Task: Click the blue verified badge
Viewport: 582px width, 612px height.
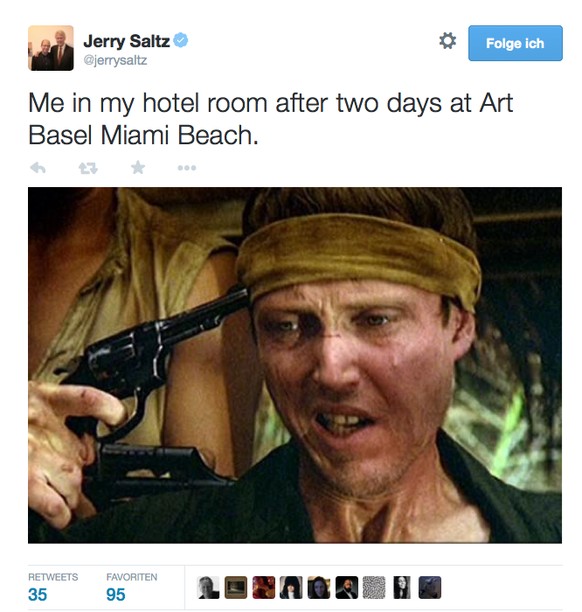Action: point(180,40)
